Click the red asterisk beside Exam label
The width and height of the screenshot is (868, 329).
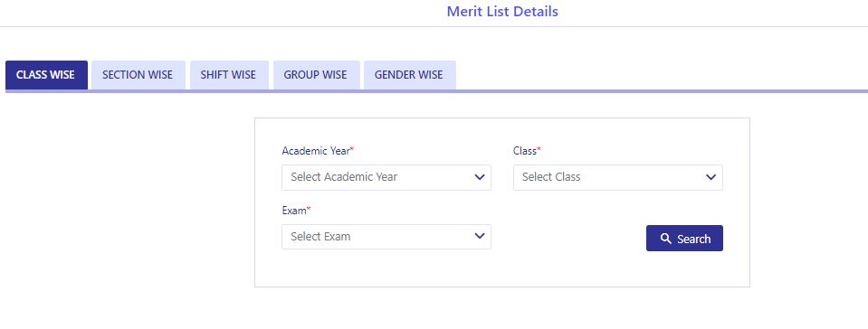tap(309, 209)
